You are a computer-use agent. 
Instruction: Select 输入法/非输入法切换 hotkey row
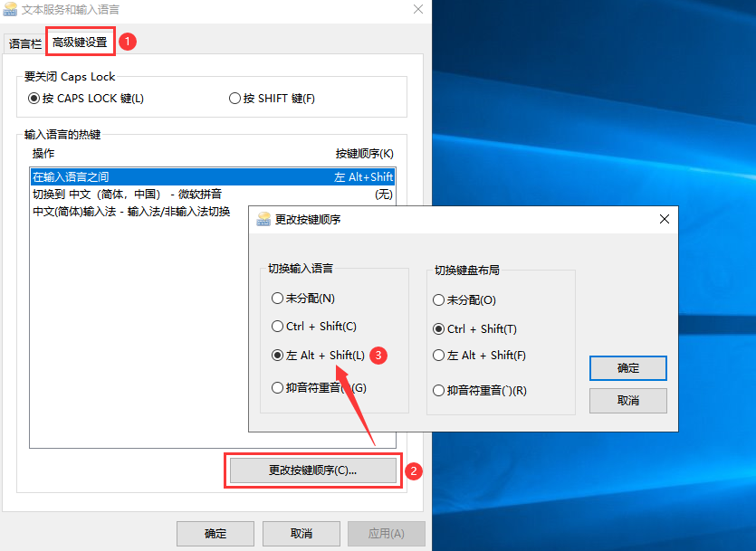coord(131,212)
